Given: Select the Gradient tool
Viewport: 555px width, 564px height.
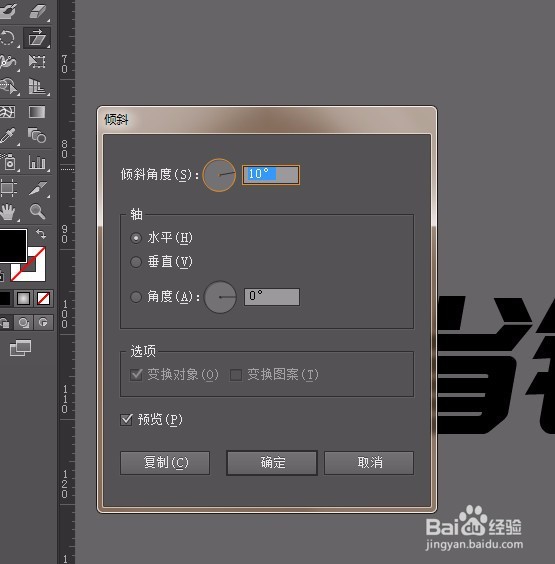Looking at the screenshot, I should (37, 112).
